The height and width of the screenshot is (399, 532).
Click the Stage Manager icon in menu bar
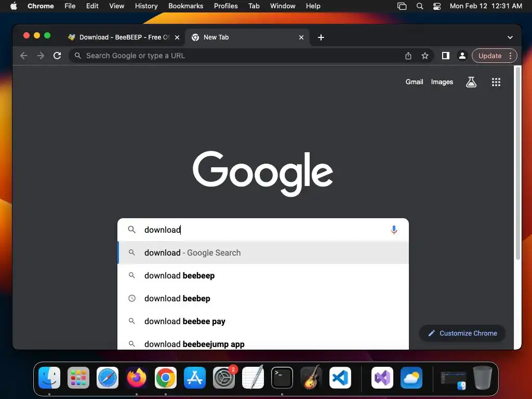point(402,6)
